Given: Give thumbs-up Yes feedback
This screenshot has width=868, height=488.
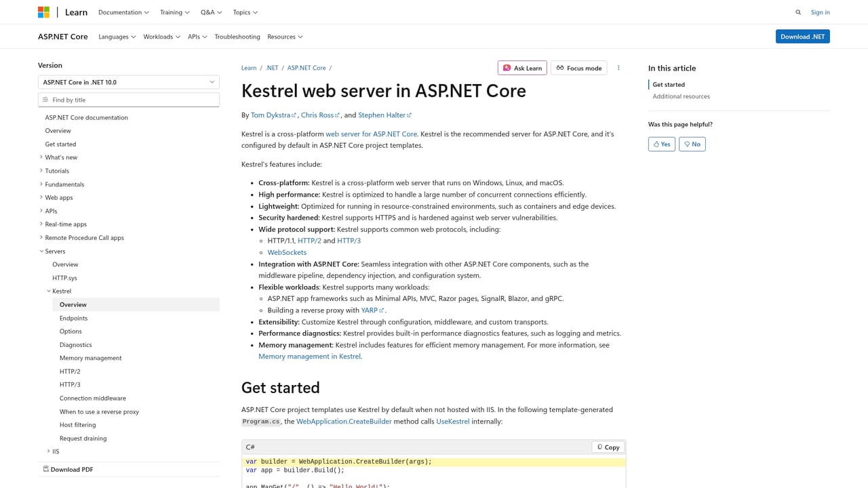Looking at the screenshot, I should [661, 144].
